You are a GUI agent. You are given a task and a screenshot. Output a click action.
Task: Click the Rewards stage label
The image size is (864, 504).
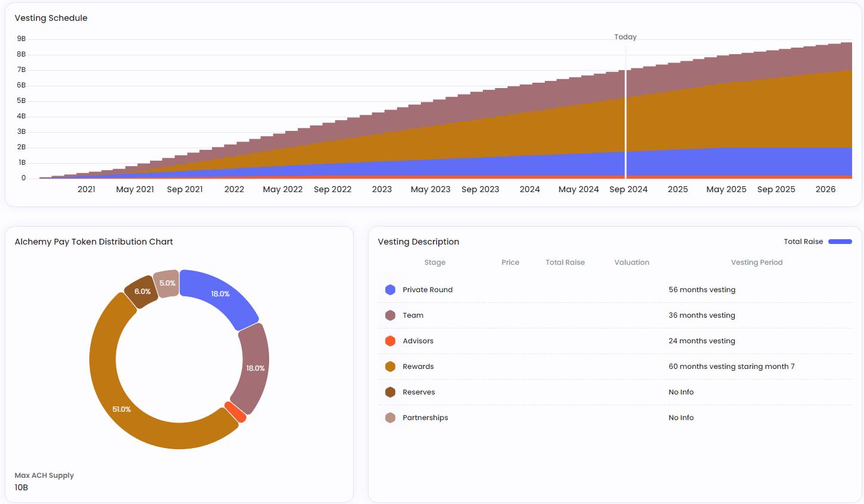tap(418, 367)
